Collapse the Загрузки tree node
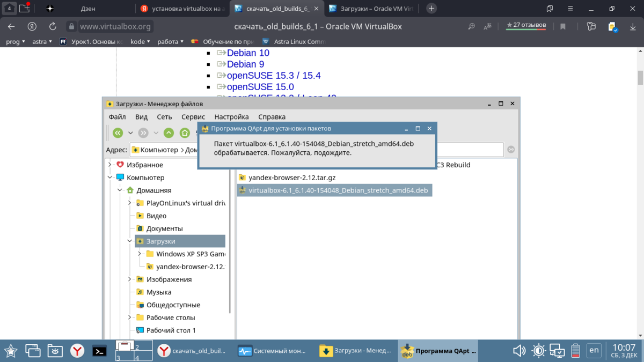Screen dimensions: 644x362 point(130,241)
